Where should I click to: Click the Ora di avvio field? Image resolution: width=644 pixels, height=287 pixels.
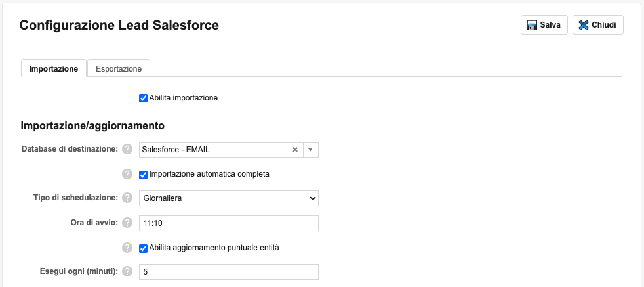tap(229, 223)
